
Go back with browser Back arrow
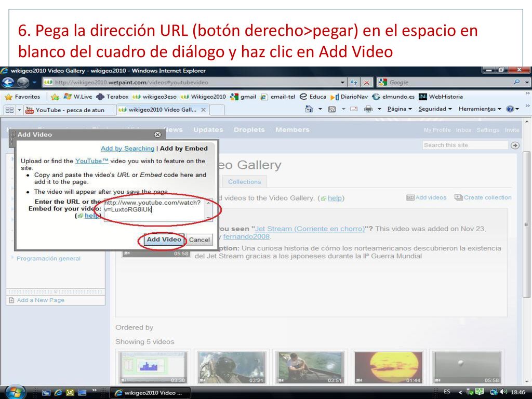[8, 82]
